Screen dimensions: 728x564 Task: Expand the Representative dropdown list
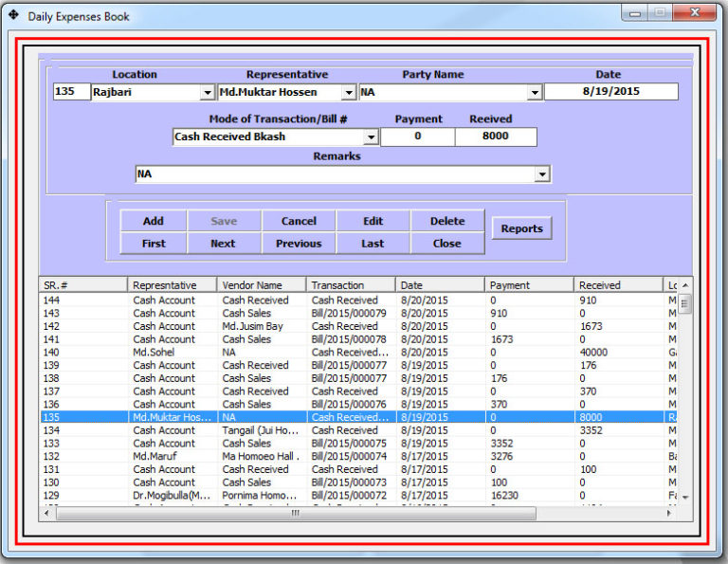[349, 93]
